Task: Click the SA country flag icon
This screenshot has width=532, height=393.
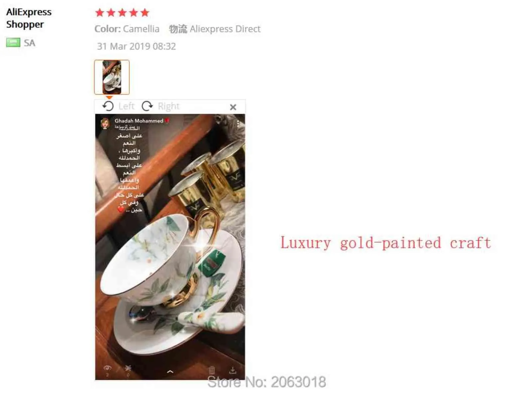Action: tap(13, 43)
